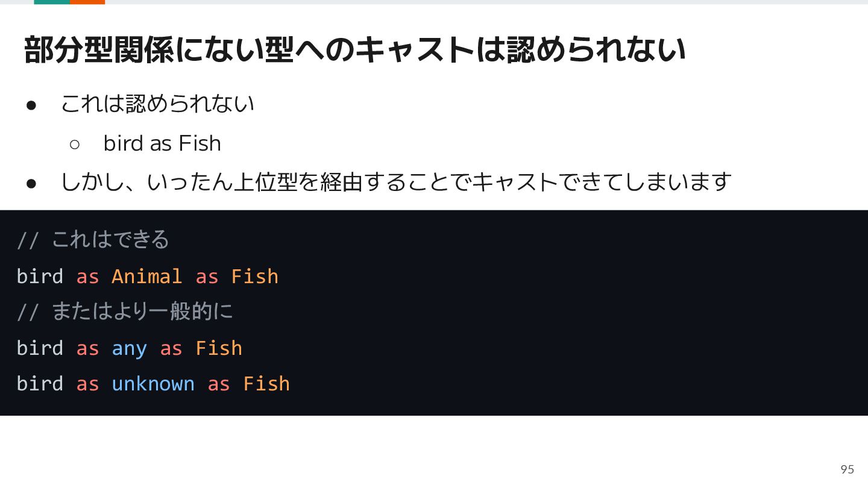This screenshot has height=488, width=868.
Task: Click the first bullet 'これは認められない'
Action: coord(157,104)
